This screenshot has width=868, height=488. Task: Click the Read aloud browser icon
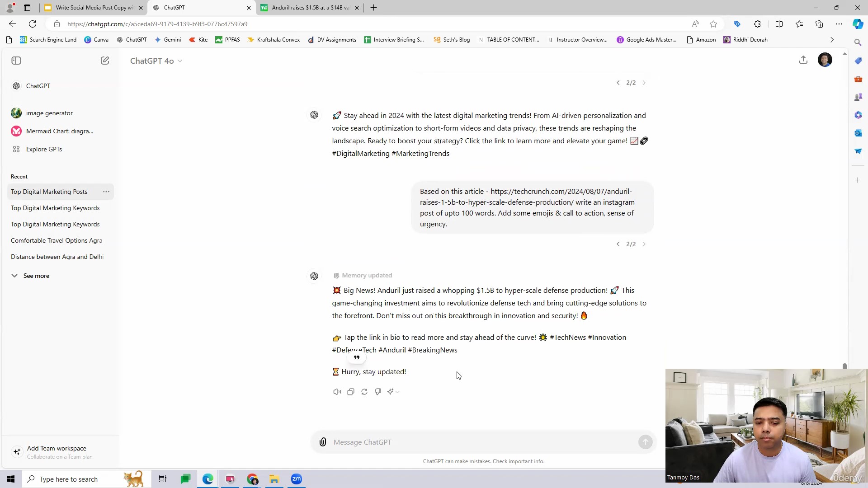[x=695, y=24]
